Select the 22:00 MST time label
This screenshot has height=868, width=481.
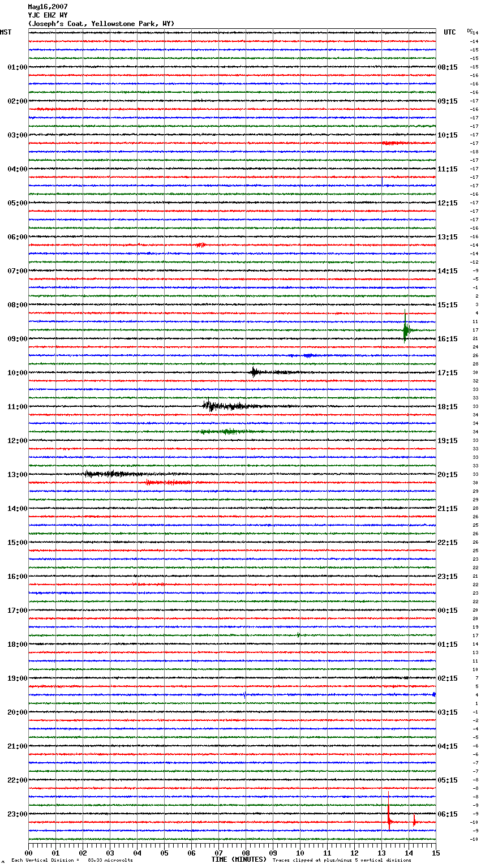click(x=17, y=780)
